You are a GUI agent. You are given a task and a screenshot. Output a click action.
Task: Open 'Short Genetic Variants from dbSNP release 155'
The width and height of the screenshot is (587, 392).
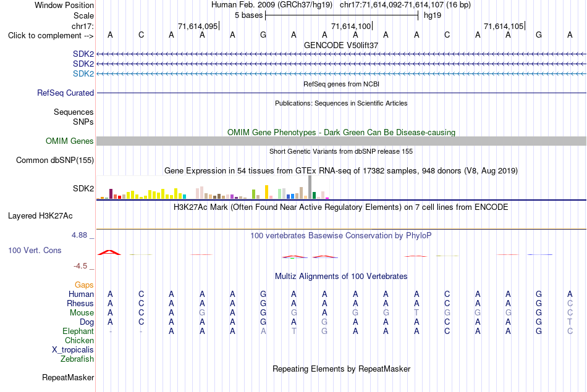coord(341,151)
